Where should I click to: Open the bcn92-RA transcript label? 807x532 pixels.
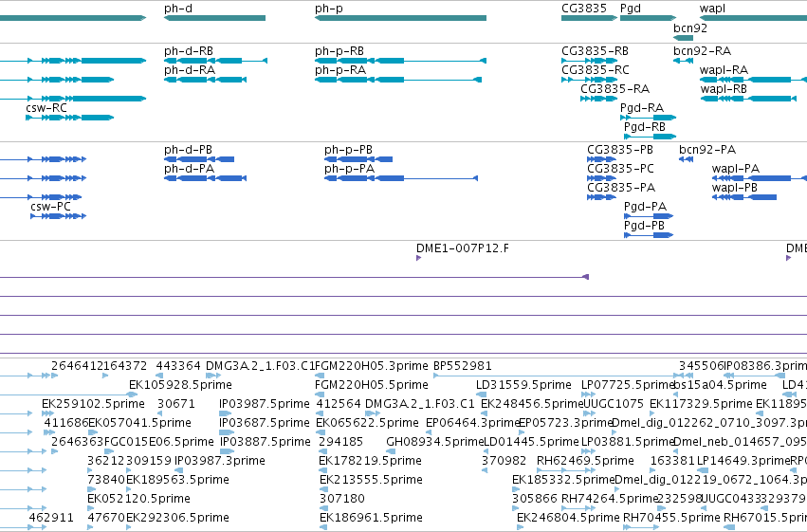(702, 51)
